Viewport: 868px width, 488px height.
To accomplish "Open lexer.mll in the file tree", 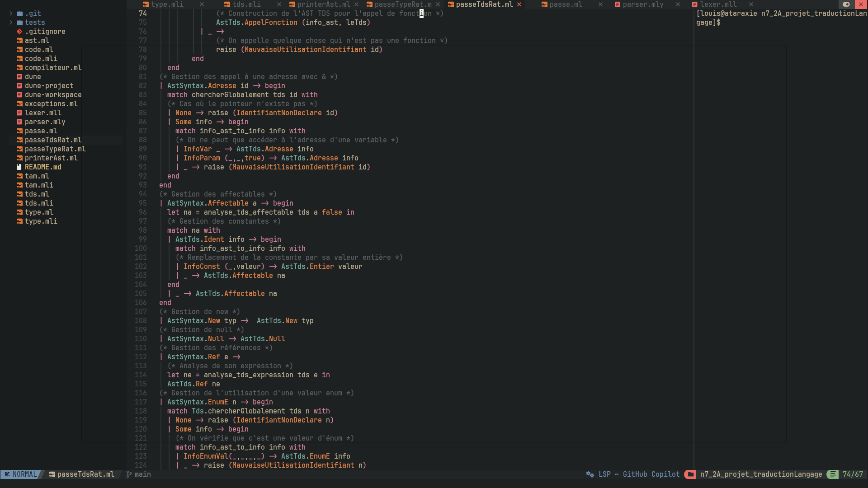I will tap(43, 113).
